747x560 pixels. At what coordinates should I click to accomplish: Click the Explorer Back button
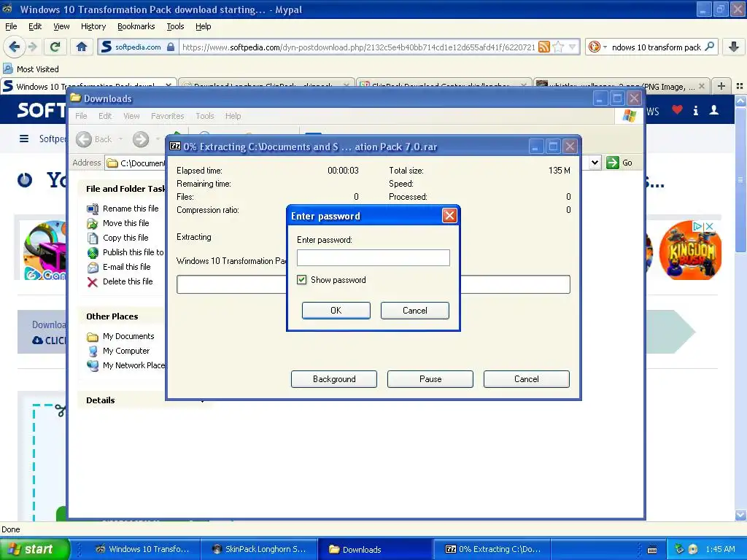click(94, 139)
